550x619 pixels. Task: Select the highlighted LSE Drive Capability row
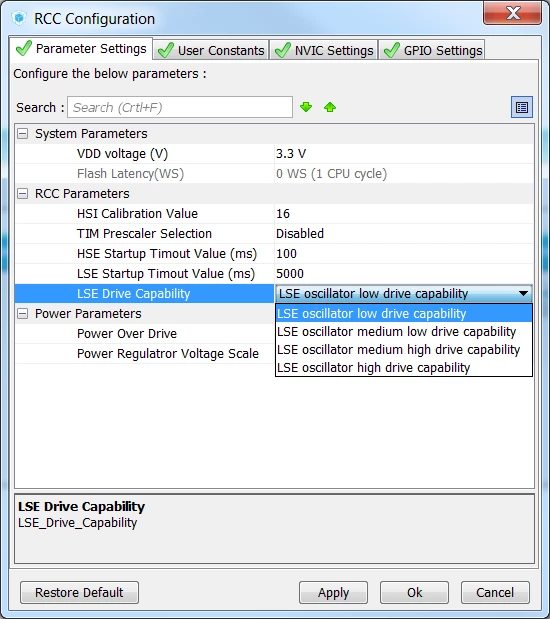145,293
